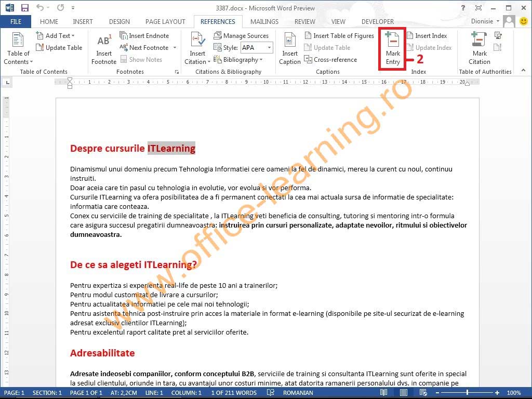
Task: Switch to the PAGE LAYOUT tab
Action: coord(165,21)
